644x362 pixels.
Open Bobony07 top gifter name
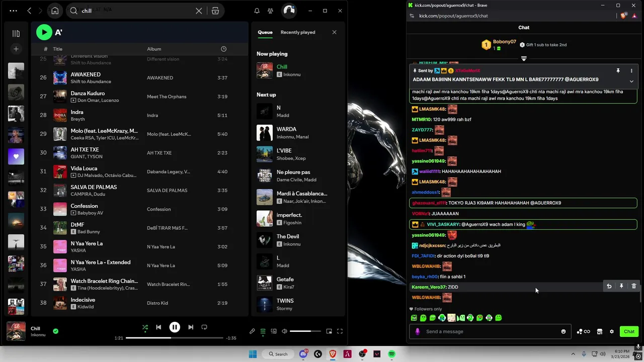[505, 42]
